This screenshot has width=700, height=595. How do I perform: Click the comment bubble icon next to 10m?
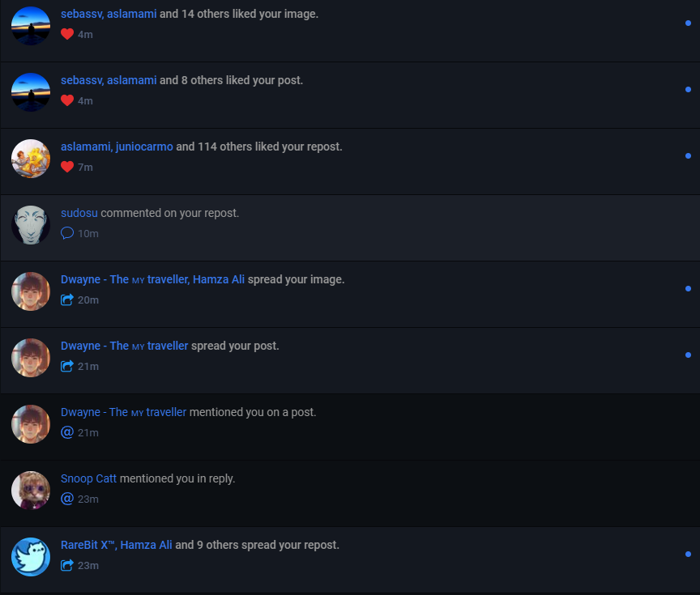(67, 233)
